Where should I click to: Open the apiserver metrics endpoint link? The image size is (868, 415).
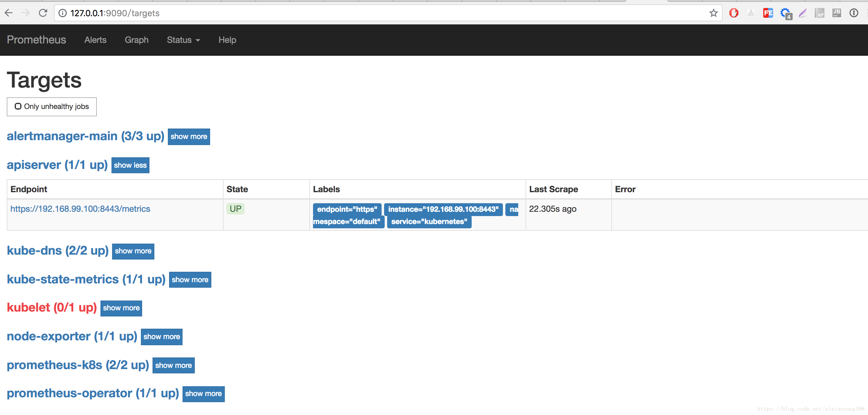point(80,209)
